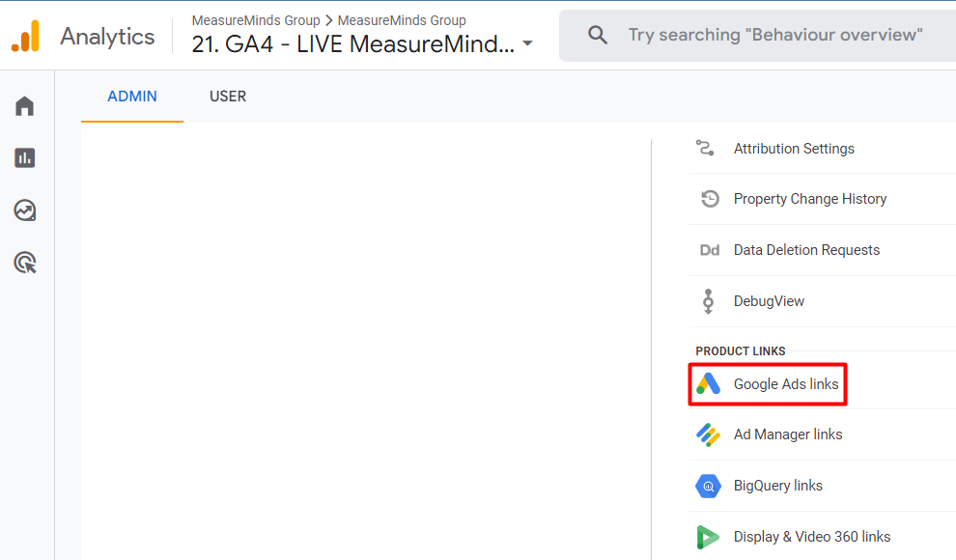Click the Google Analytics logo
The height and width of the screenshot is (560, 956).
click(26, 36)
